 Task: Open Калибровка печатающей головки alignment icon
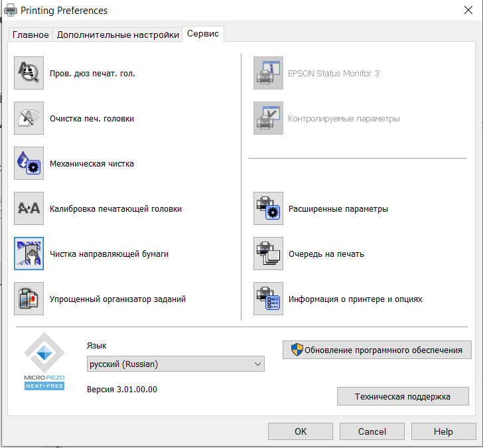pos(29,208)
